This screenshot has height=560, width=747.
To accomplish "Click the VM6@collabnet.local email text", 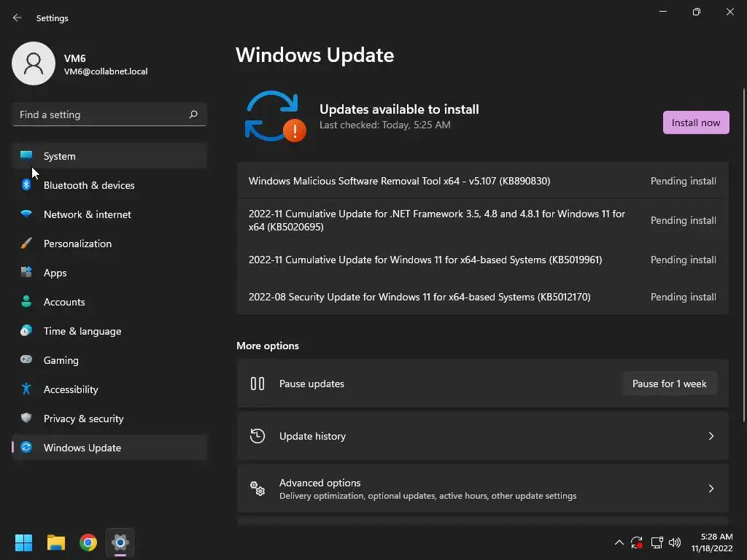I will coord(106,71).
